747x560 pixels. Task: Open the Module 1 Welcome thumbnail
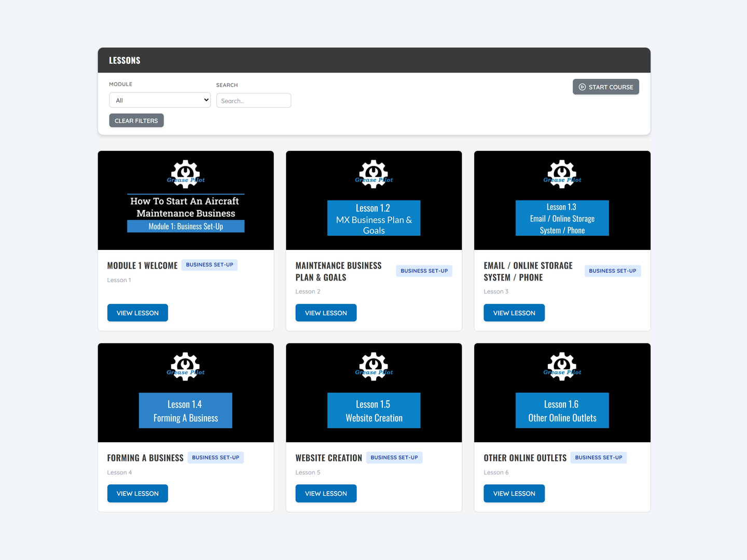186,200
